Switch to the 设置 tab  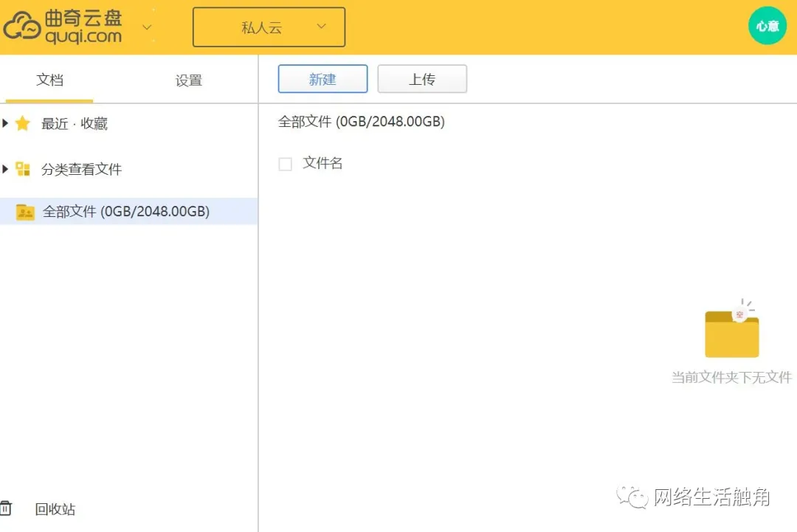coord(188,80)
